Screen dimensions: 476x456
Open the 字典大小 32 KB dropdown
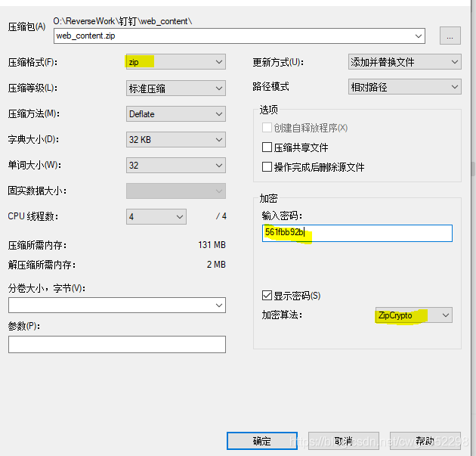point(176,140)
